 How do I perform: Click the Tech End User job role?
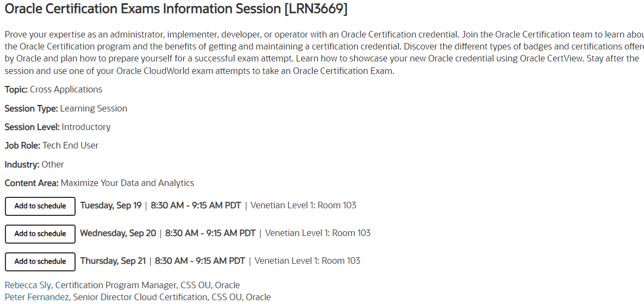click(71, 145)
